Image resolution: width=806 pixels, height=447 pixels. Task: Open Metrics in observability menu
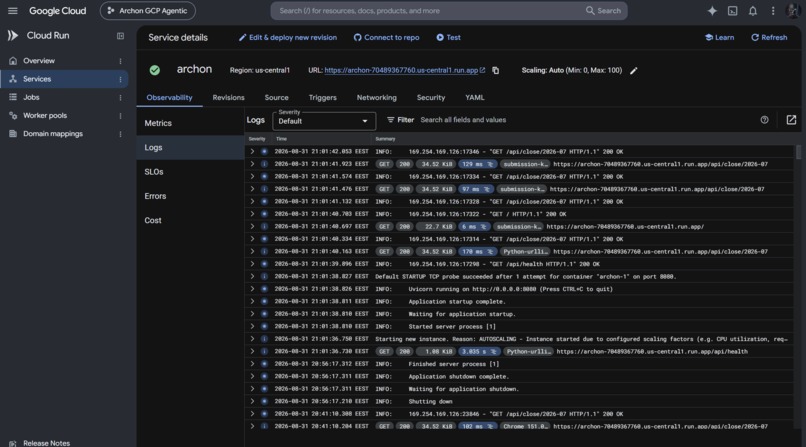[x=158, y=123]
